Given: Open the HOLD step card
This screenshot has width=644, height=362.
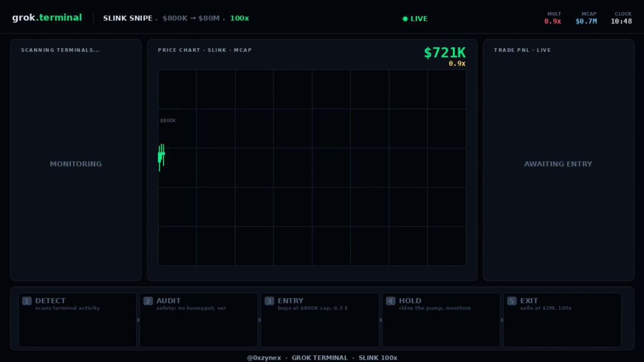Looking at the screenshot, I should [x=441, y=320].
